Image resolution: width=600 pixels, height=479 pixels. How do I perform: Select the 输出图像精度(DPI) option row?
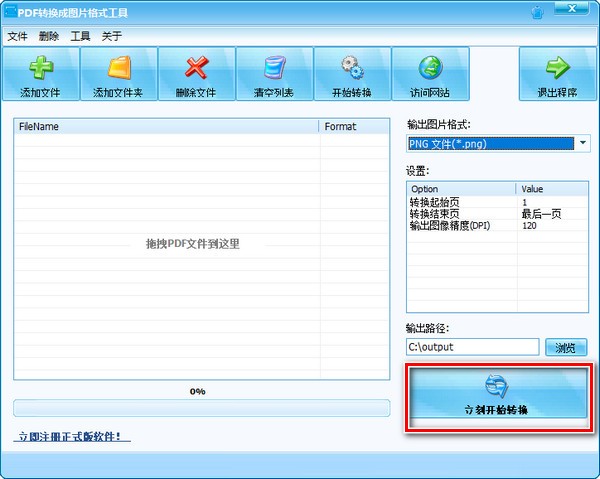tap(497, 226)
